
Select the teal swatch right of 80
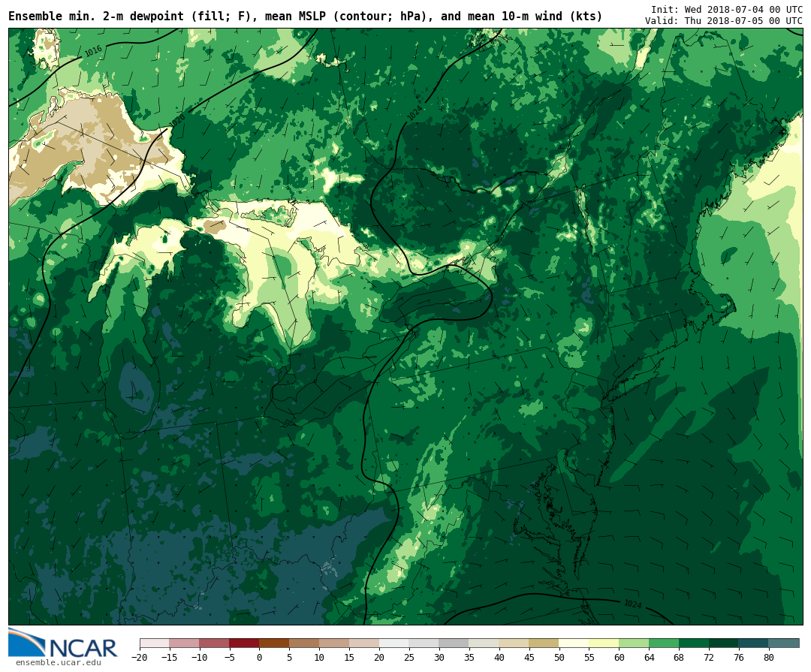click(784, 643)
